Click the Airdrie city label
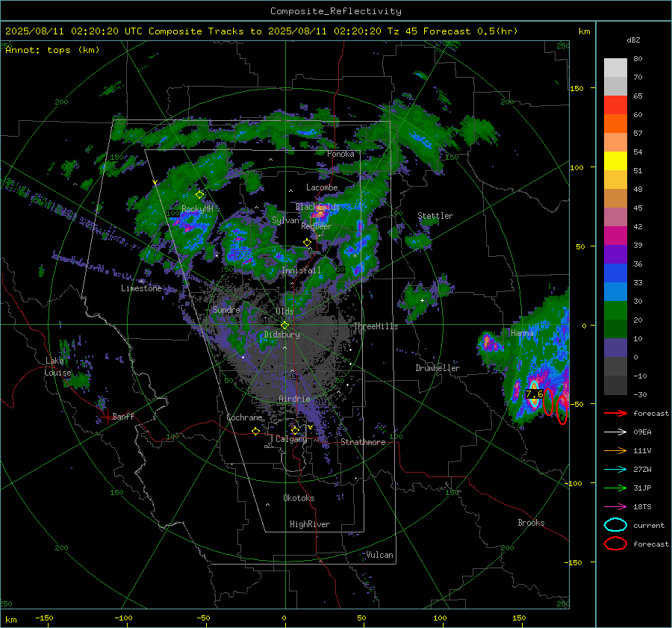This screenshot has height=628, width=672. coord(294,399)
